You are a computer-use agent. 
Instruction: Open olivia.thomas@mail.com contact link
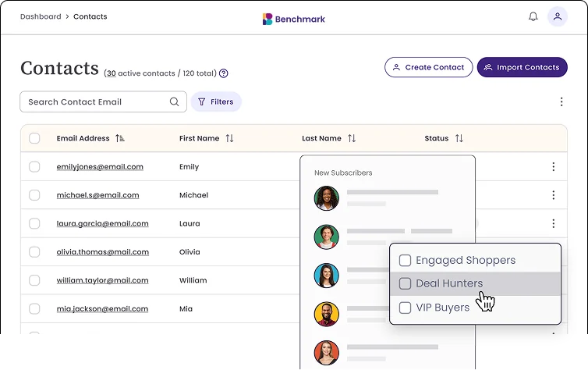click(103, 252)
